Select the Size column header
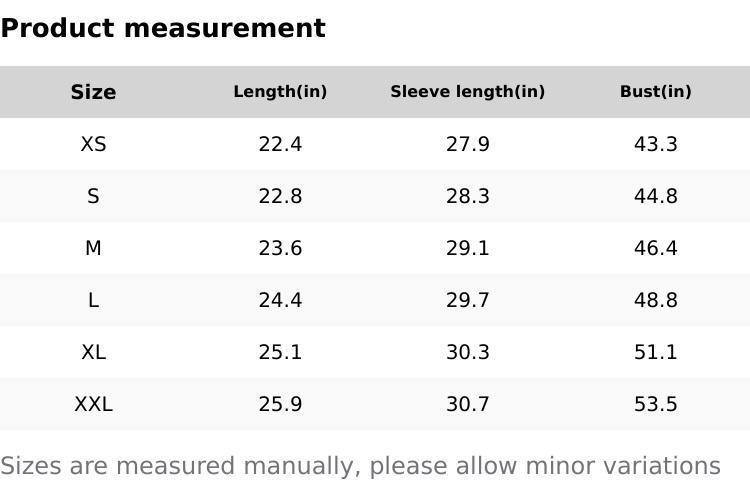 [93, 92]
